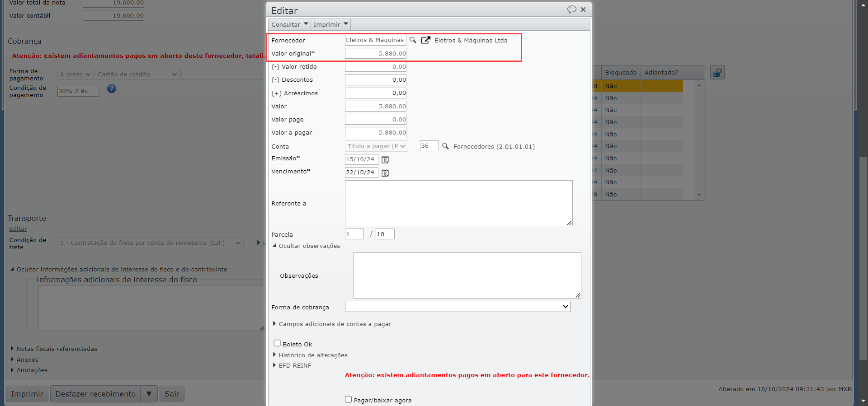Click the Conta search magnifier icon
868x406 pixels.
point(445,146)
